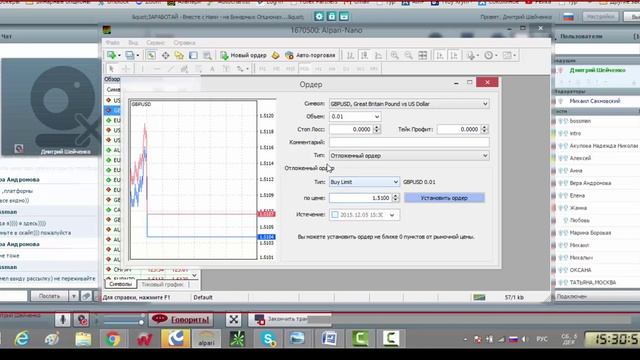Image resolution: width=640 pixels, height=360 pixels.
Task: Expand the Истечение date dropdown
Action: point(392,215)
